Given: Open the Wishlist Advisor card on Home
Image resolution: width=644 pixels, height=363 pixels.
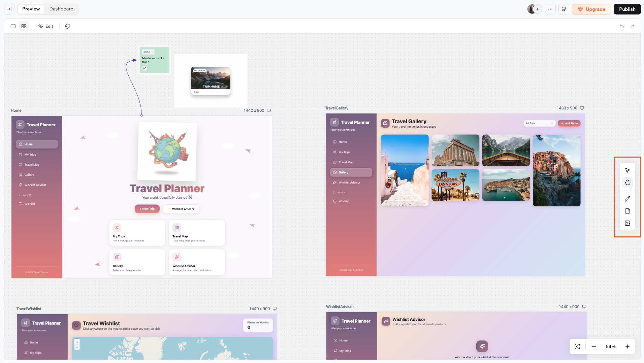Looking at the screenshot, I should (197, 262).
